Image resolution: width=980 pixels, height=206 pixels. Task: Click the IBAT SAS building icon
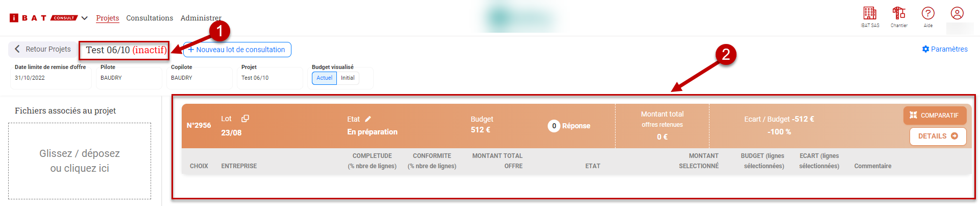click(x=870, y=13)
